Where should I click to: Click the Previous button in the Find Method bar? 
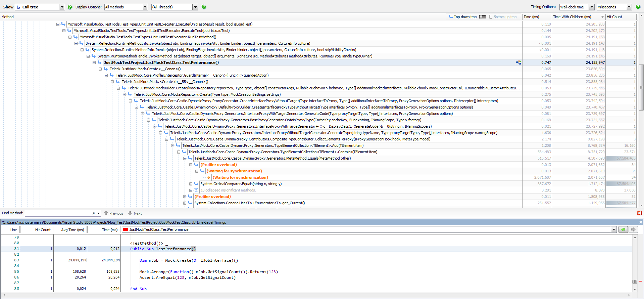[x=114, y=213]
